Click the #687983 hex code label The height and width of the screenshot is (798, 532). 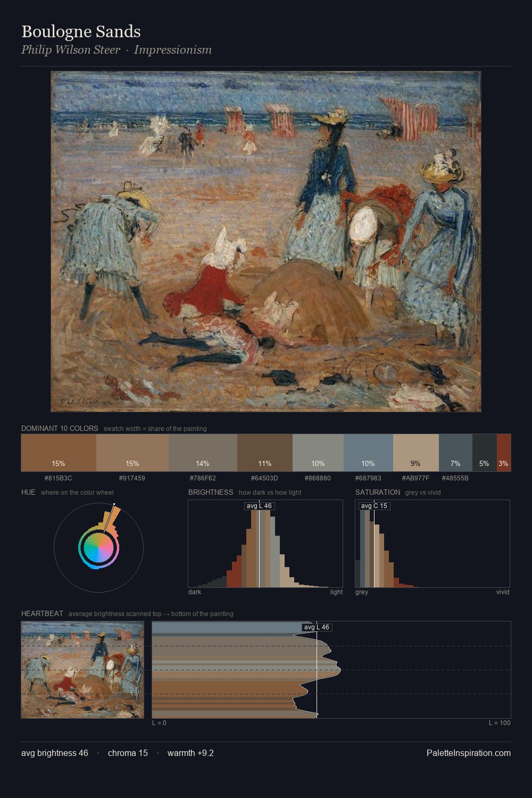click(x=368, y=478)
